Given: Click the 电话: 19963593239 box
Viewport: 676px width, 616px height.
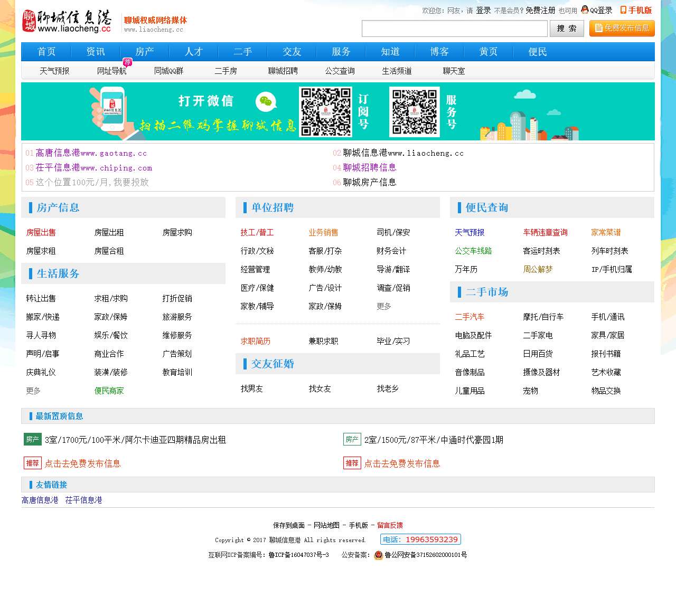Looking at the screenshot, I should pyautogui.click(x=420, y=539).
